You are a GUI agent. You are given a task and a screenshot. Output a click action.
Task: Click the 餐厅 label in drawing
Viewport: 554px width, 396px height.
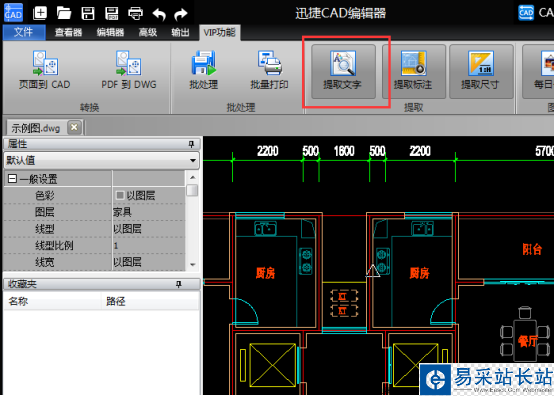click(527, 341)
